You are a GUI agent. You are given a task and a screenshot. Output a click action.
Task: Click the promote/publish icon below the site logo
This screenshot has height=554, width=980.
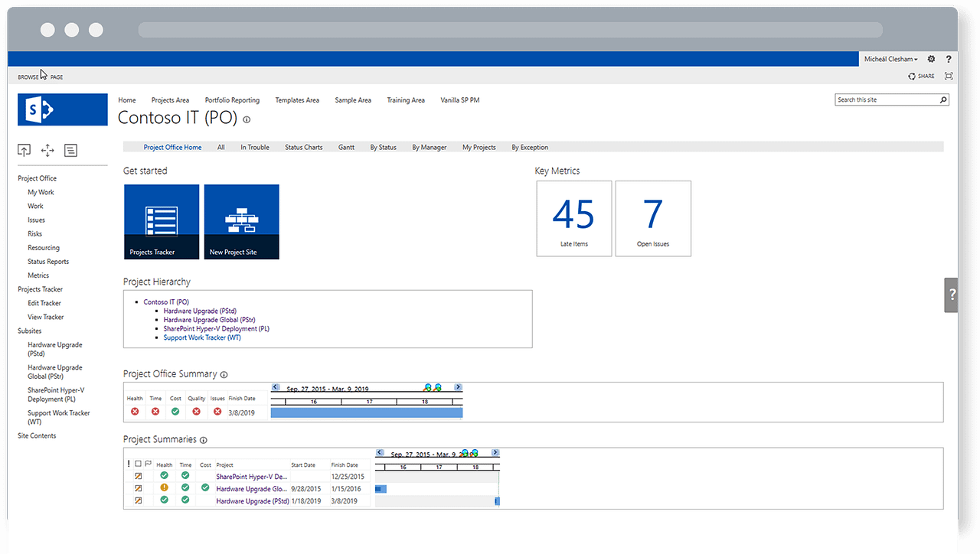[x=23, y=150]
